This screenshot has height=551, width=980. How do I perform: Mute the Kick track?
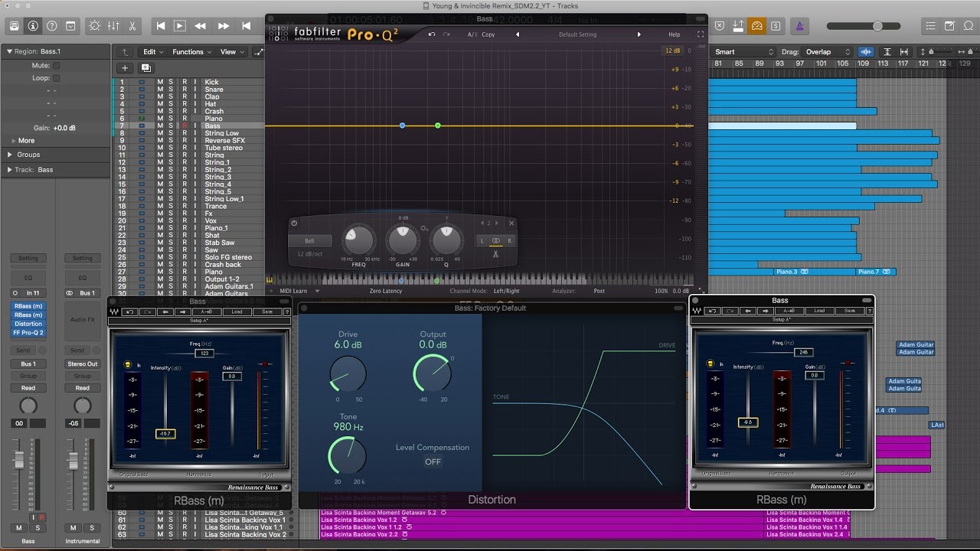click(x=160, y=82)
